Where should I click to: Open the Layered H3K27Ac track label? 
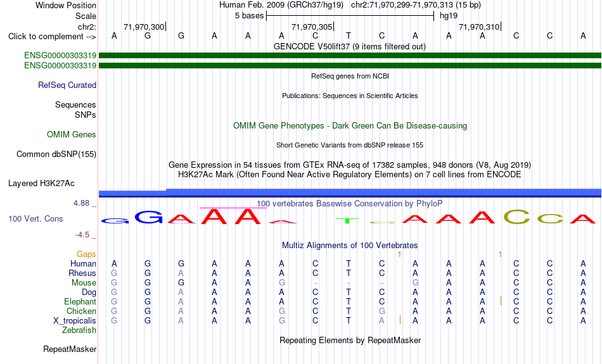41,184
